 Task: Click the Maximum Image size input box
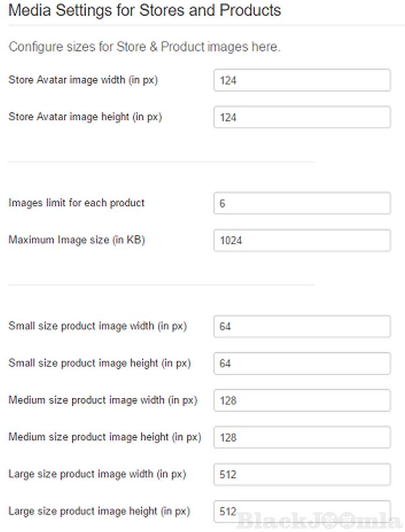click(x=302, y=241)
